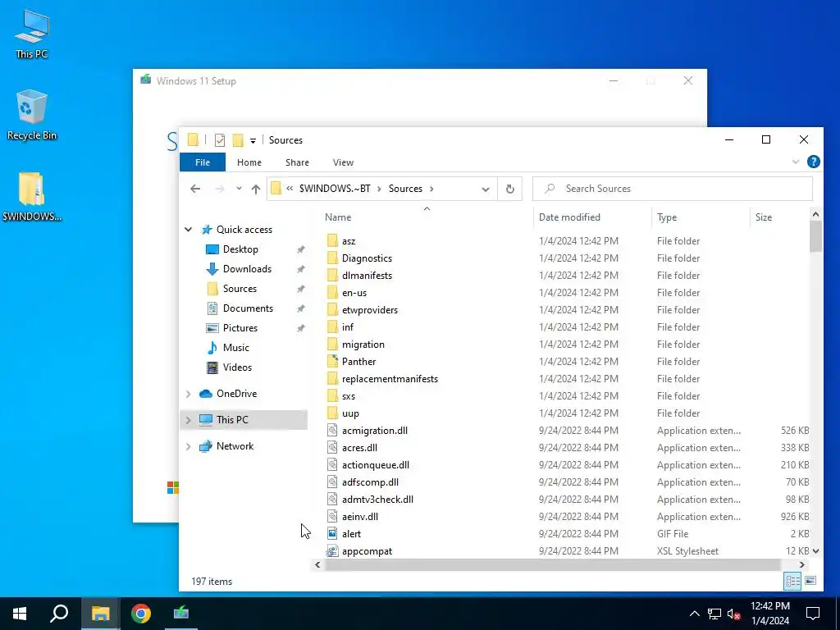Screen dimensions: 840x630
Task: Open the notification center icon
Action: (x=813, y=614)
